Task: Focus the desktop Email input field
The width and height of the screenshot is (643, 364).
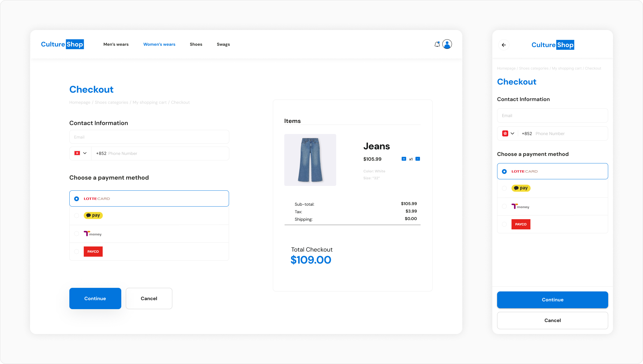Action: 149,137
